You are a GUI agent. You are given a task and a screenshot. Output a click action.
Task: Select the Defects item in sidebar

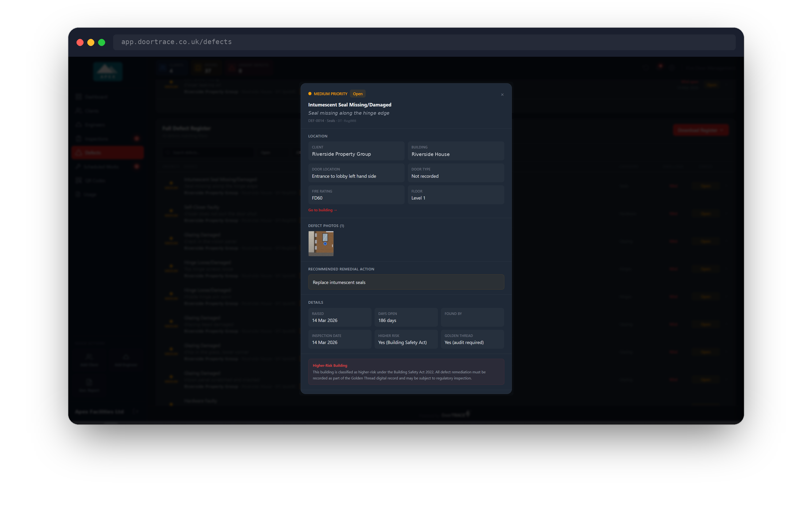point(107,152)
